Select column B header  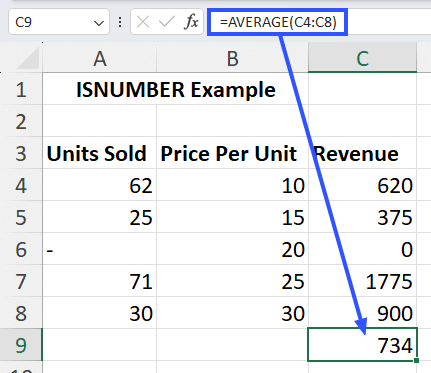(x=232, y=59)
